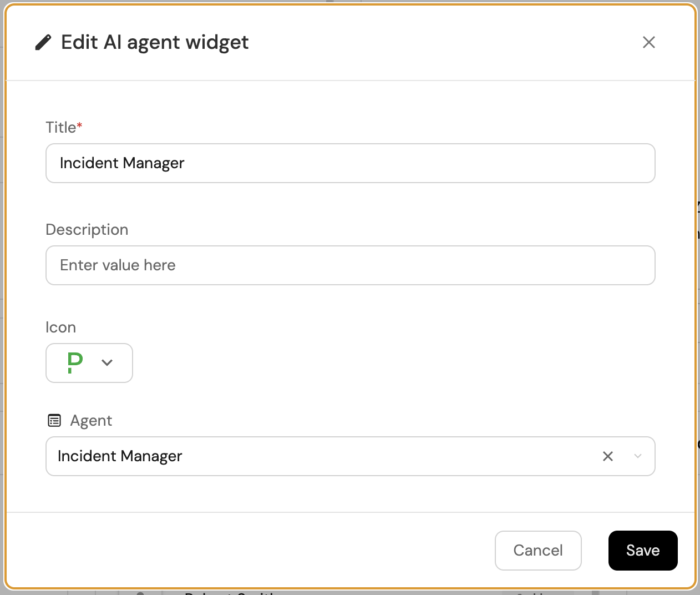Click empty footer area left of Cancel
The width and height of the screenshot is (700, 595).
250,551
